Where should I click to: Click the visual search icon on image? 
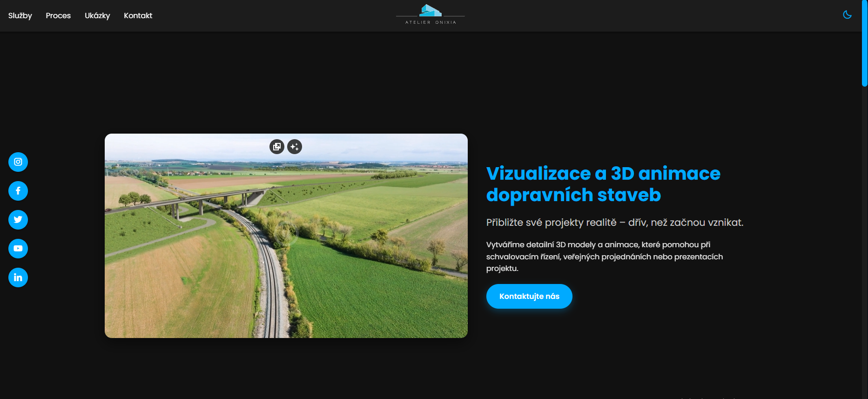coord(277,147)
